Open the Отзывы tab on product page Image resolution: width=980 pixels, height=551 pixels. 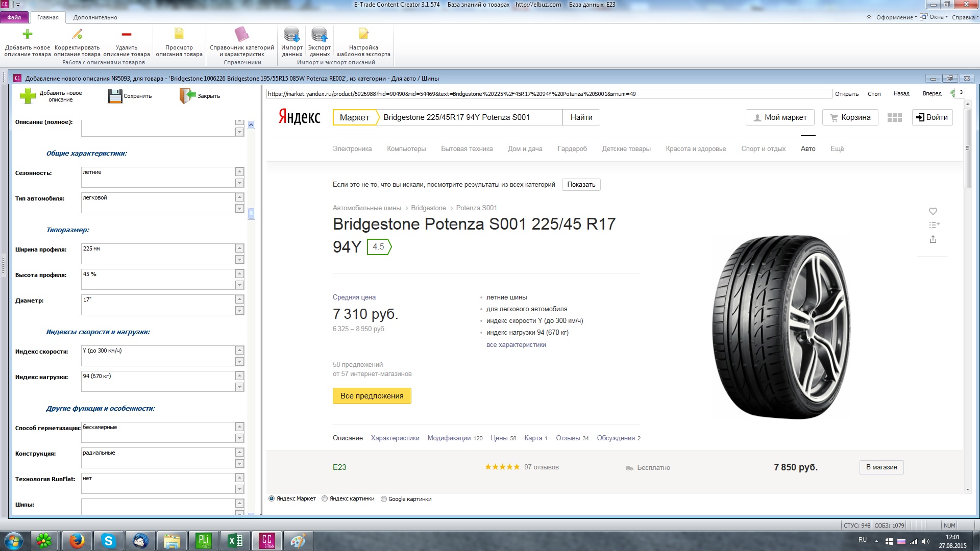click(x=572, y=438)
